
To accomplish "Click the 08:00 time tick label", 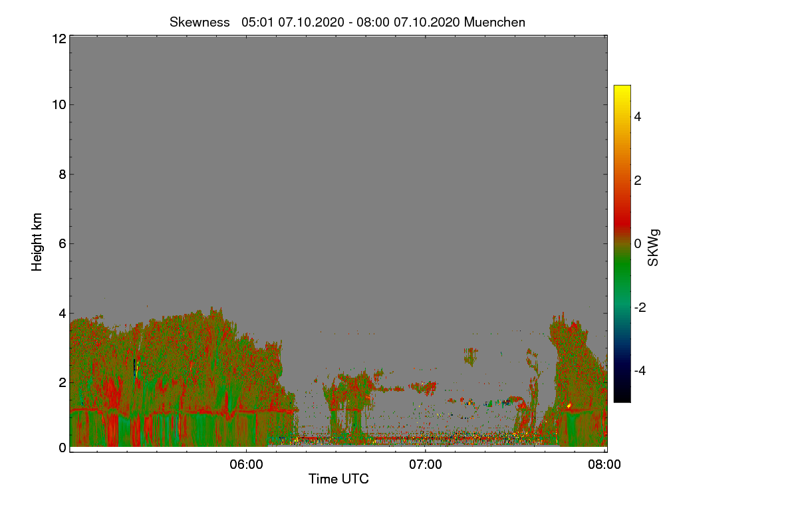I will tap(605, 465).
